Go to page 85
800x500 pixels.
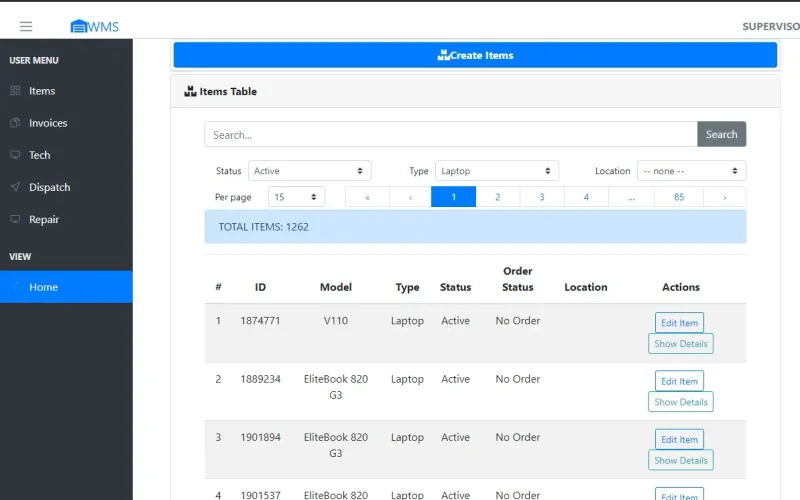click(x=679, y=197)
